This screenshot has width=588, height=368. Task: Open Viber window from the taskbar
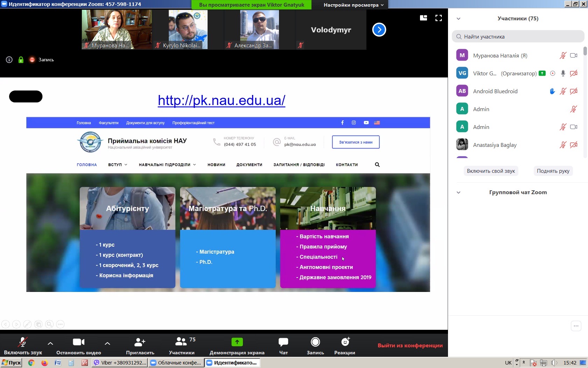tap(120, 363)
